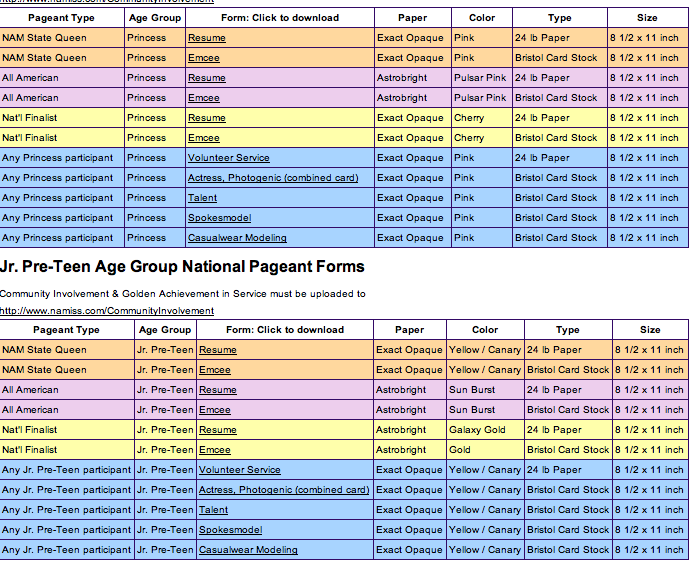Open Nat'l Finalist Jr. Pre-Teen Emcee link

tap(215, 450)
